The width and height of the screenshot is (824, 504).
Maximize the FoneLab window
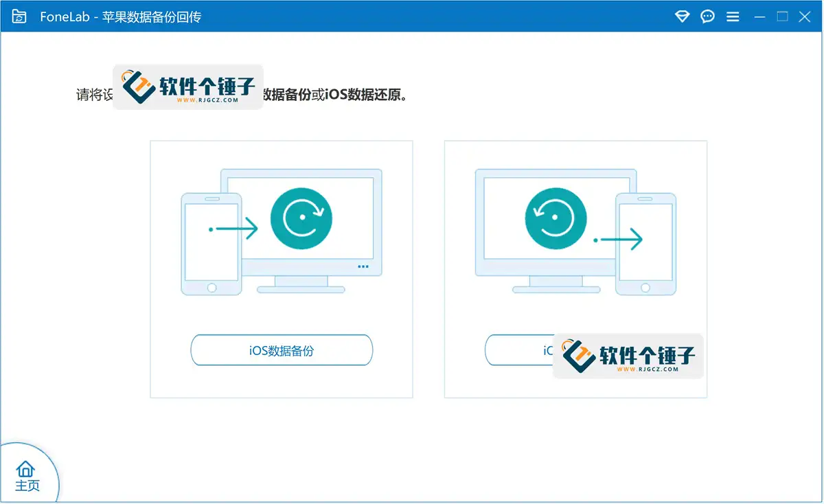click(782, 16)
